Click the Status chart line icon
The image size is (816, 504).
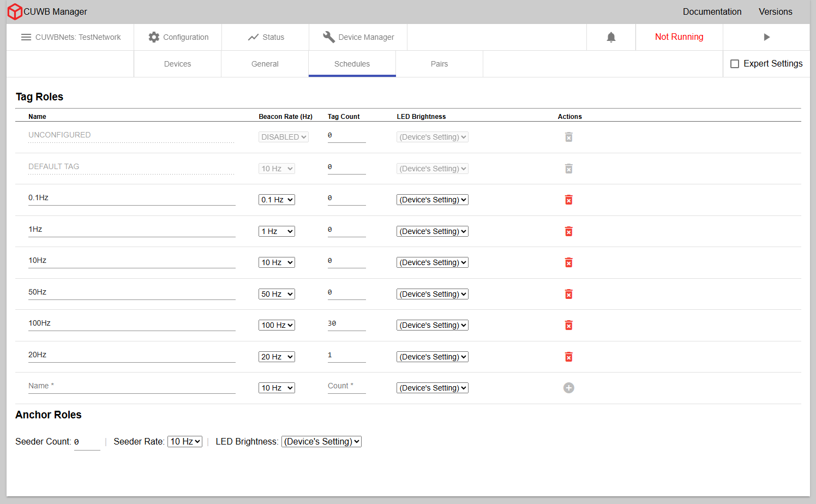(x=253, y=37)
